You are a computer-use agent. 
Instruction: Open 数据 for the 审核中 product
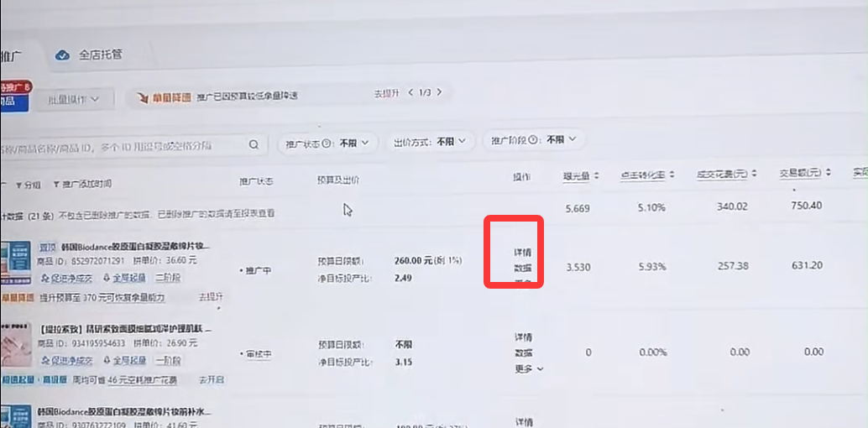point(524,352)
